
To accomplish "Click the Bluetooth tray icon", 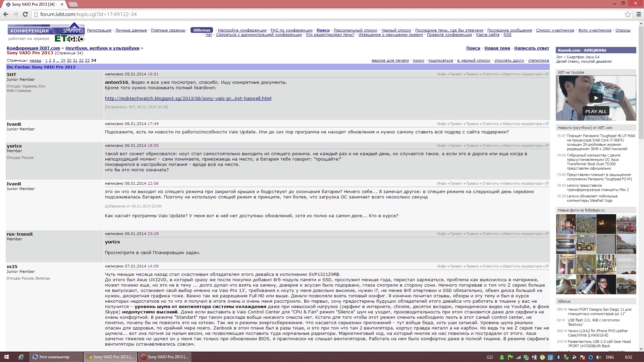I will (558, 357).
